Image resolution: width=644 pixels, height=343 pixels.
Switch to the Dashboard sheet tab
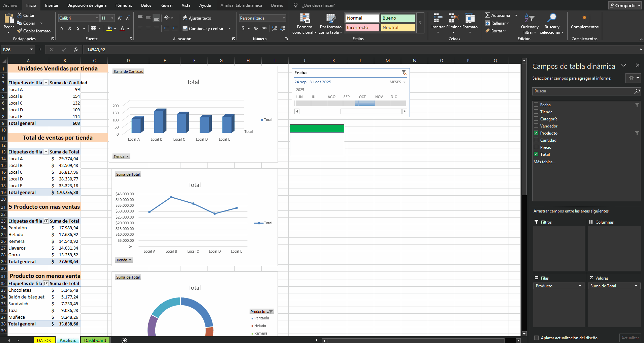95,340
